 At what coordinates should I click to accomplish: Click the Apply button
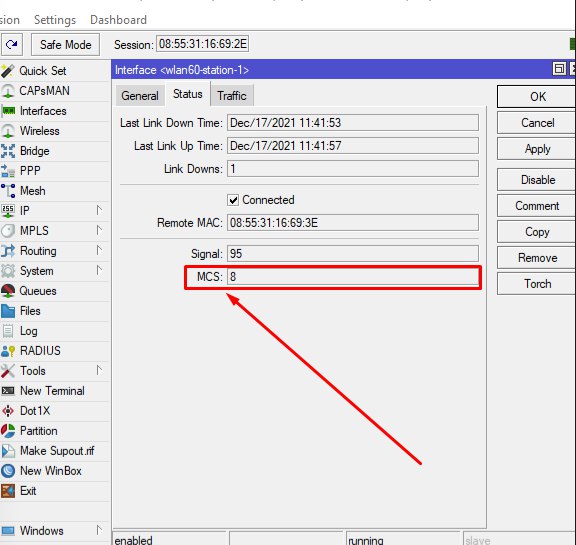coord(537,149)
